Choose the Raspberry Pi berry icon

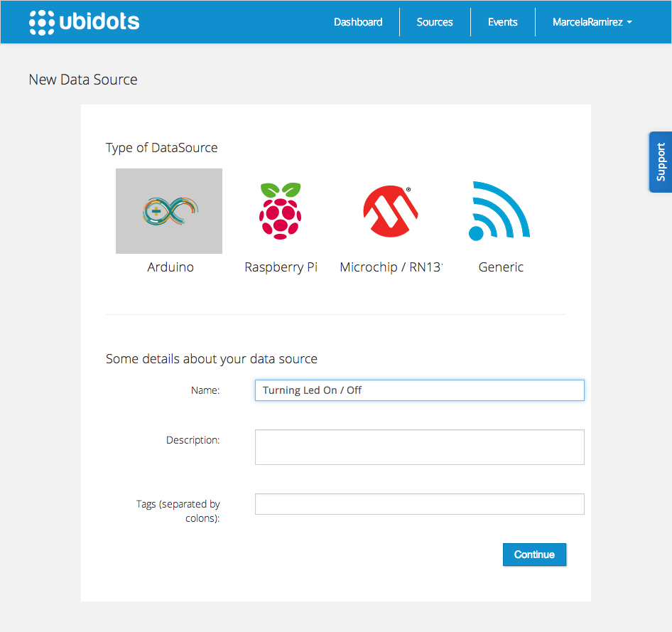(x=281, y=211)
